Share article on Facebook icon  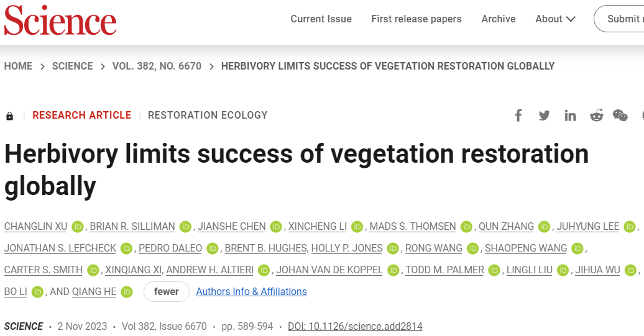click(x=518, y=116)
